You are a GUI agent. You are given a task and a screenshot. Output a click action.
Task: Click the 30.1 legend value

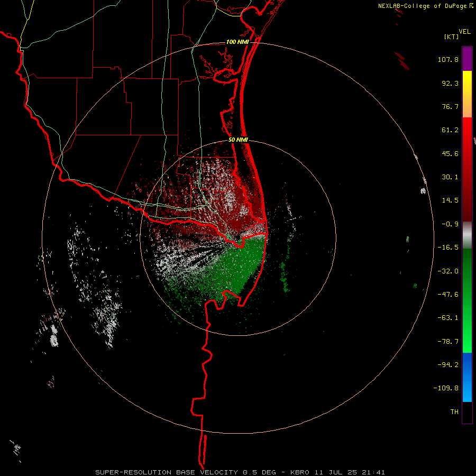click(450, 177)
